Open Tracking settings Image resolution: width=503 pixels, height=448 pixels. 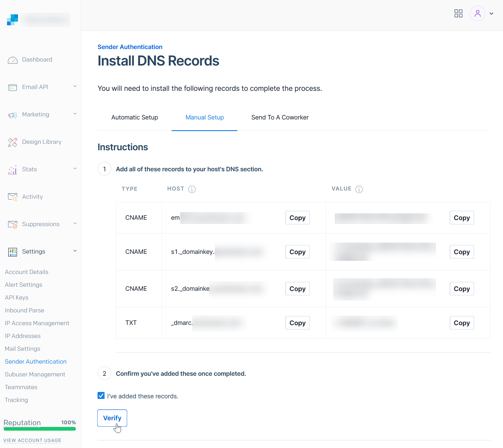click(16, 400)
